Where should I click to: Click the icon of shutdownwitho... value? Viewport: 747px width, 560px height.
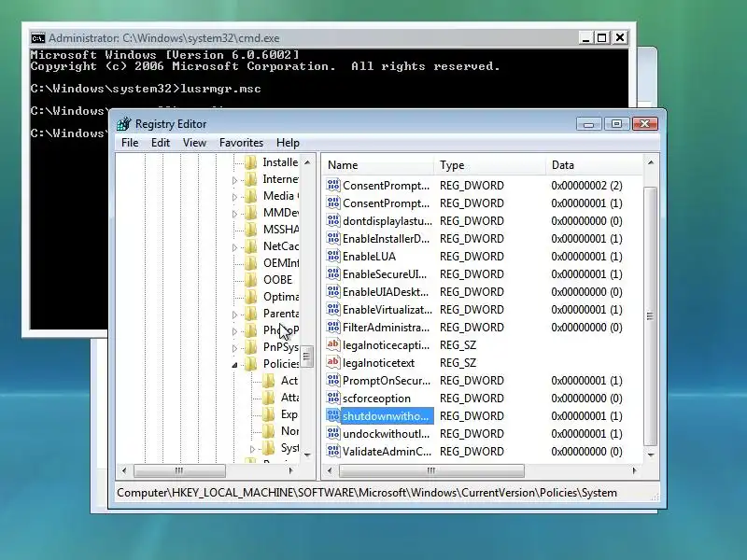pyautogui.click(x=333, y=415)
